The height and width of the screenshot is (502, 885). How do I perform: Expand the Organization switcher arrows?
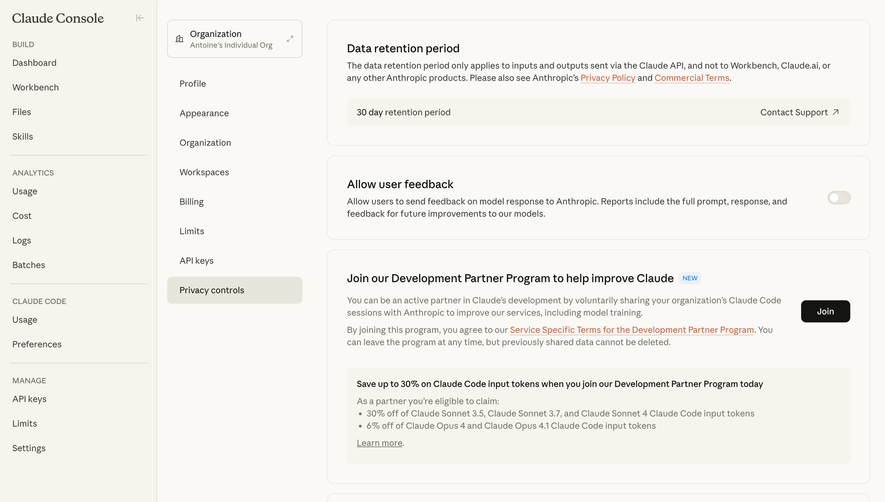coord(290,39)
